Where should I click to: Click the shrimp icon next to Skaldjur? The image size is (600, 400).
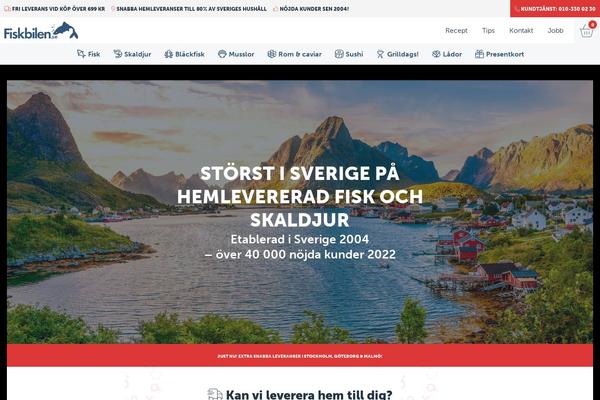(117, 54)
